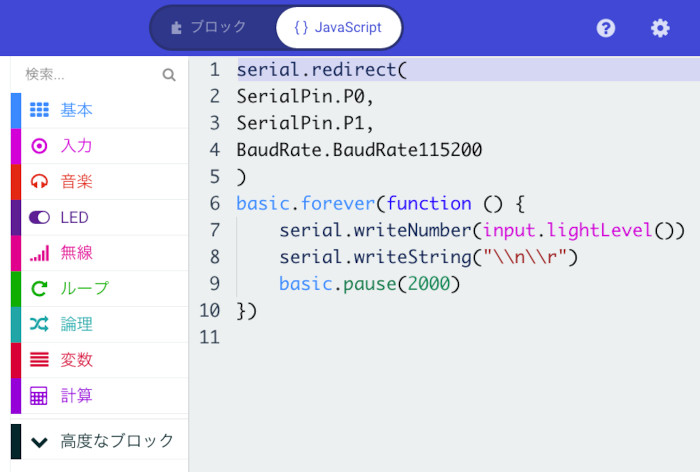Image resolution: width=700 pixels, height=472 pixels.
Task: Open the 音楽 headphones icon
Action: pos(39,181)
